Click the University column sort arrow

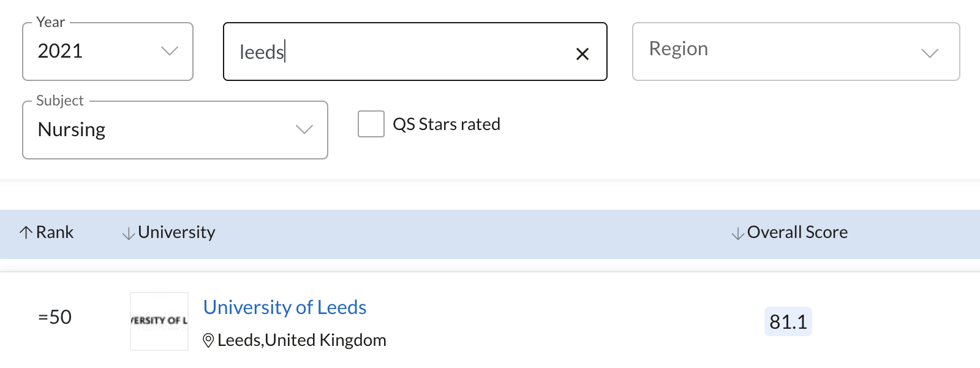[x=128, y=233]
